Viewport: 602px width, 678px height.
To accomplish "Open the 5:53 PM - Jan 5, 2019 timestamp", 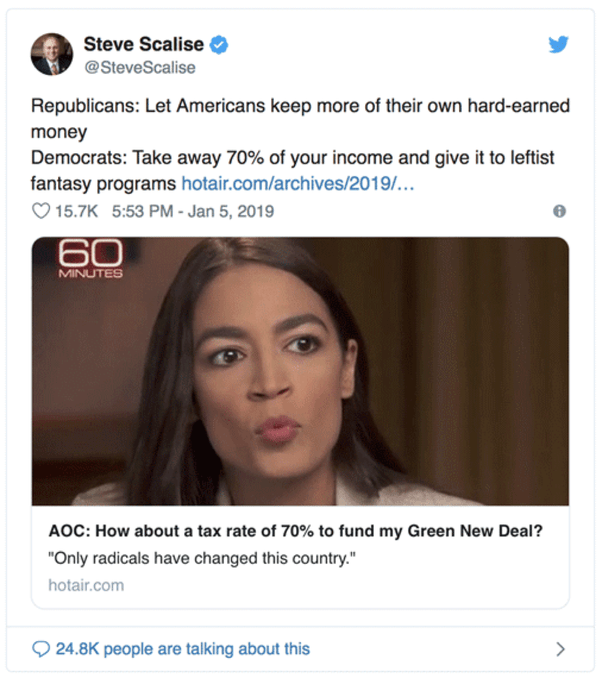I will coord(193,211).
